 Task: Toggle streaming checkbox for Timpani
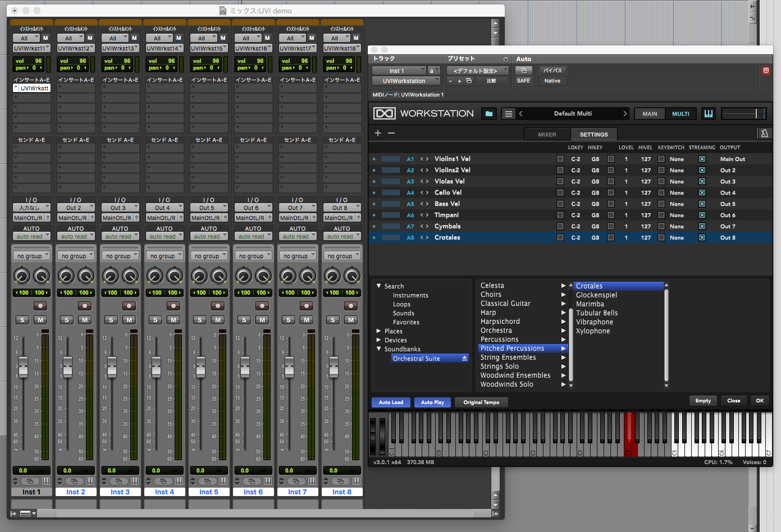pyautogui.click(x=702, y=215)
